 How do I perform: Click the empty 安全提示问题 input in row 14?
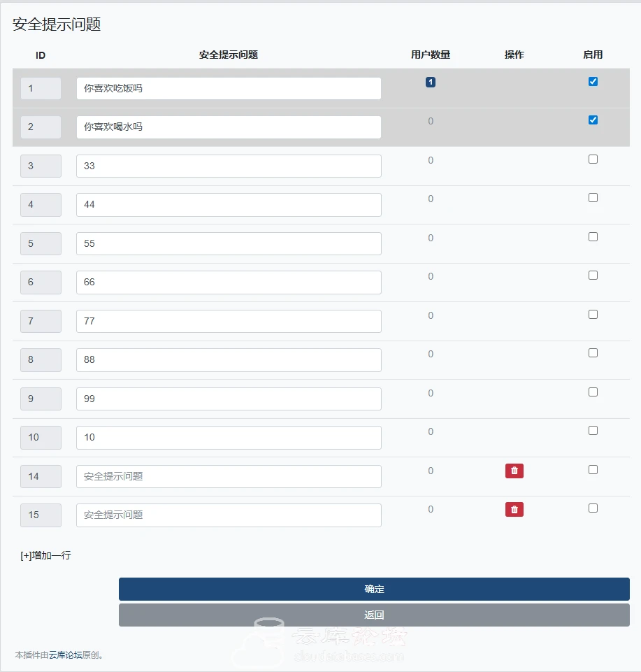coord(228,476)
